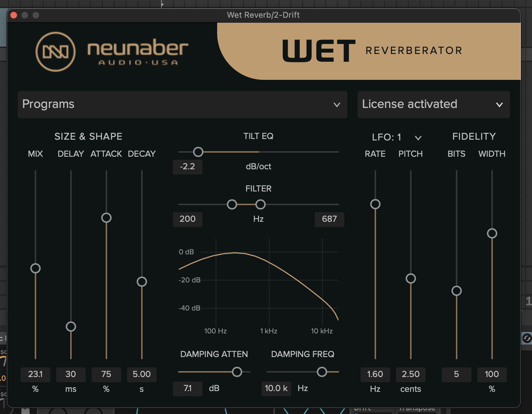Click the cents unit label under PITCH
This screenshot has height=414, width=532.
[x=411, y=389]
